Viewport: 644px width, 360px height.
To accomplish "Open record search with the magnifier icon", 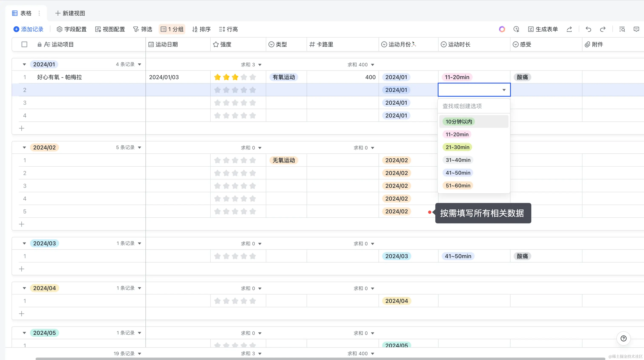I will pos(622,29).
